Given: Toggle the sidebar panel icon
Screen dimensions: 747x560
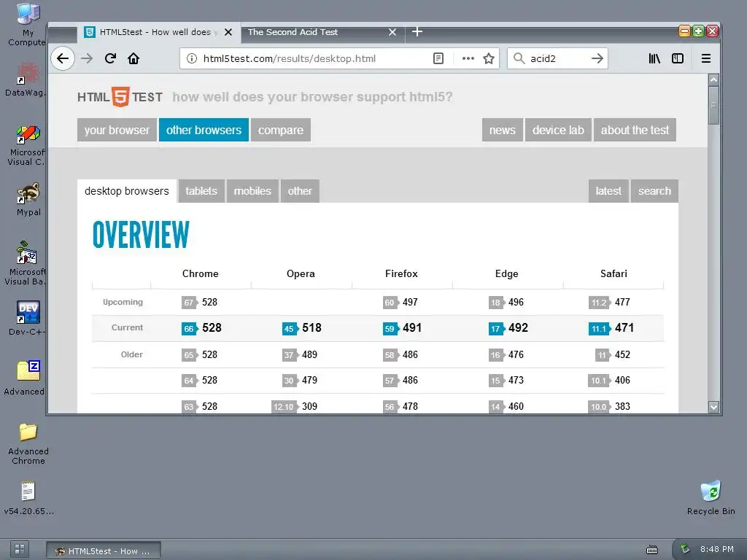Looking at the screenshot, I should [x=678, y=58].
